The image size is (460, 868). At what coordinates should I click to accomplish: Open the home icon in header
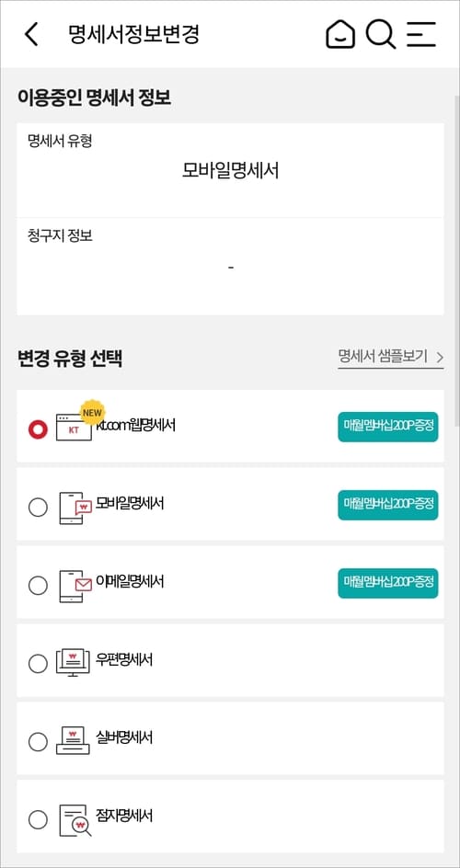[339, 34]
